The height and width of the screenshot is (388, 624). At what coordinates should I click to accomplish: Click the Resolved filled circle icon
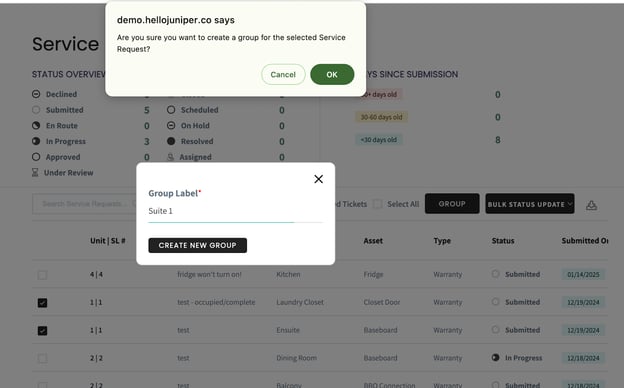pos(171,141)
